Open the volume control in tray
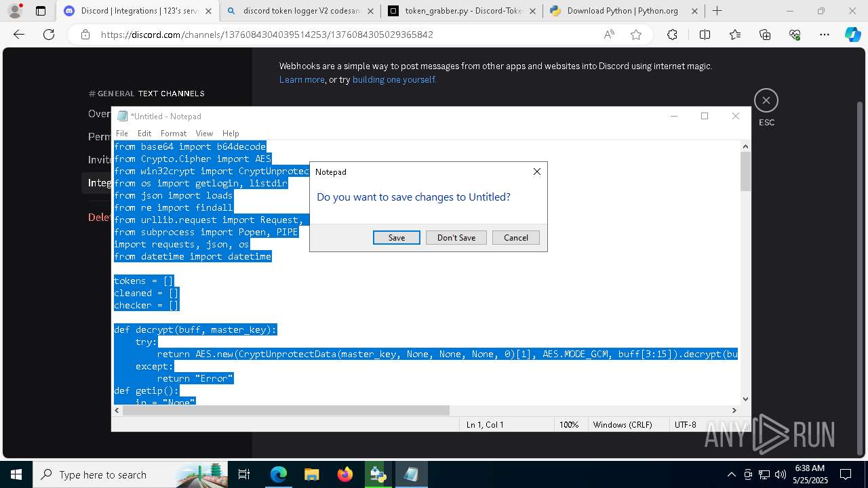The width and height of the screenshot is (868, 488). click(x=780, y=474)
